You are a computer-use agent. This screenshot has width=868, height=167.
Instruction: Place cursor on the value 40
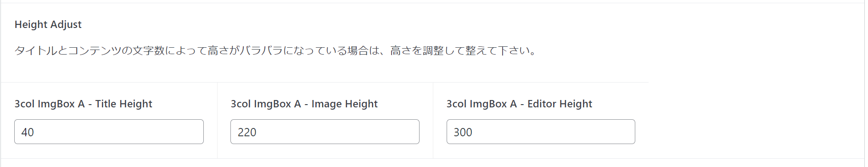click(x=28, y=132)
